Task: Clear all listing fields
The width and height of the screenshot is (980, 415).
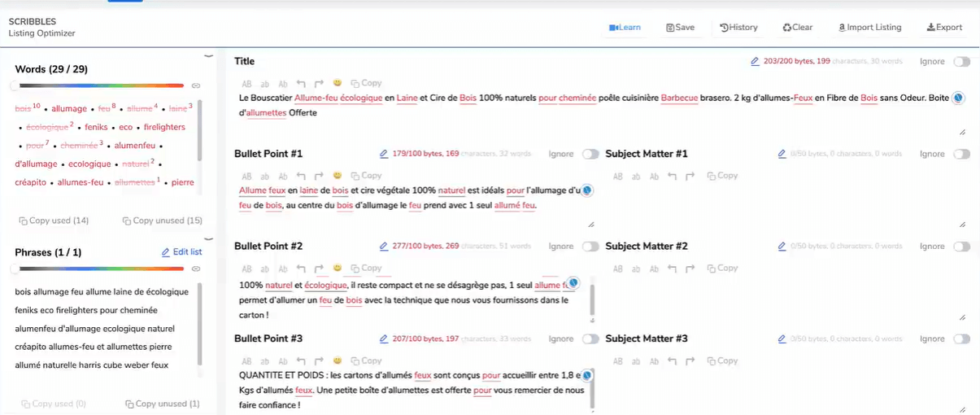Action: click(x=797, y=28)
